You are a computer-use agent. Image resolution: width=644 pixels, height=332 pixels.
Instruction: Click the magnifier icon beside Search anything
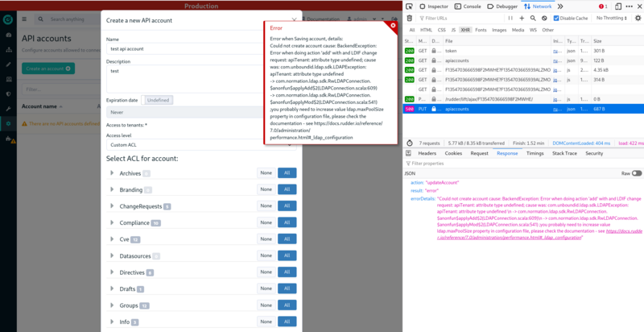[41, 19]
